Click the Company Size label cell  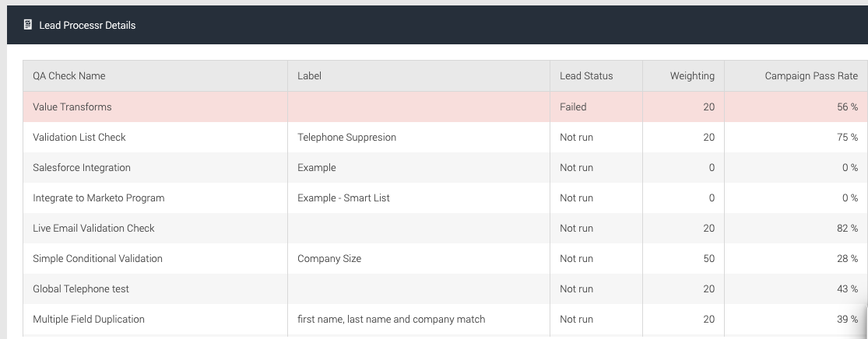(x=419, y=259)
